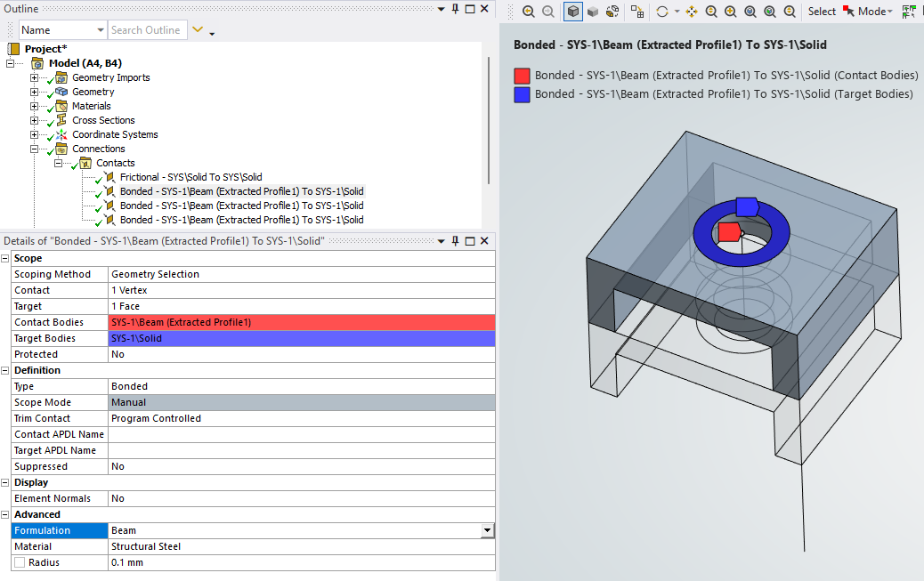Pin the Details panel
924x581 pixels.
pos(456,241)
